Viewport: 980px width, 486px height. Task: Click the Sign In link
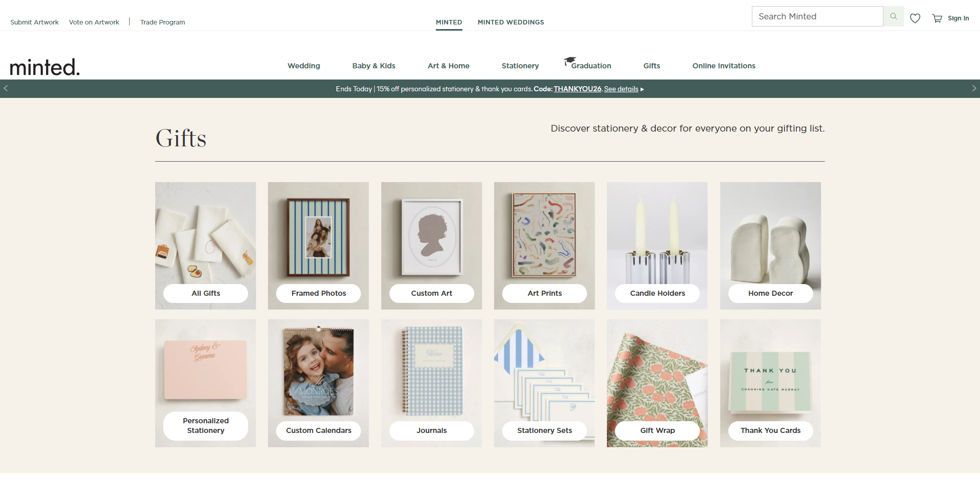point(958,18)
